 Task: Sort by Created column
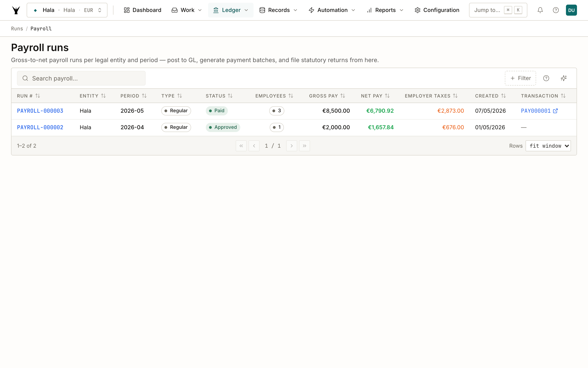coord(490,96)
